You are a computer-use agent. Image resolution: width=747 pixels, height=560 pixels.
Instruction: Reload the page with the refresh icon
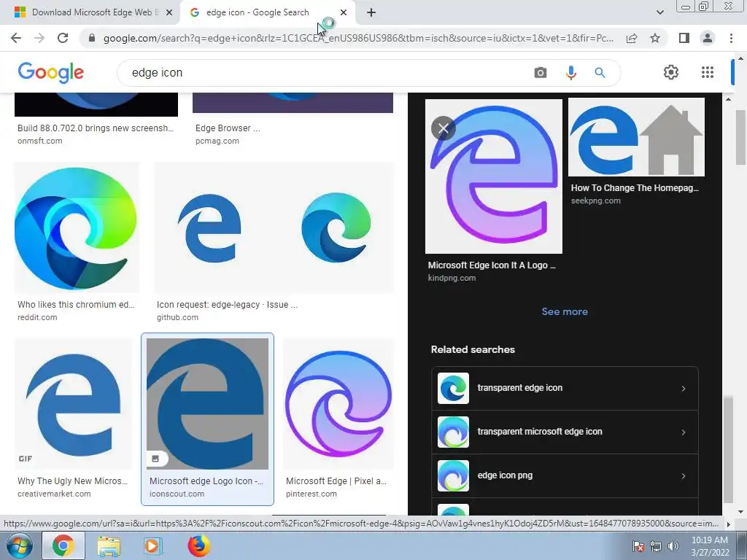click(63, 38)
